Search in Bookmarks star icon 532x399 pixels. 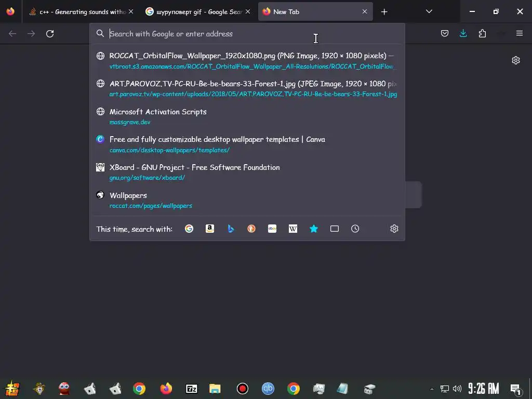click(314, 229)
